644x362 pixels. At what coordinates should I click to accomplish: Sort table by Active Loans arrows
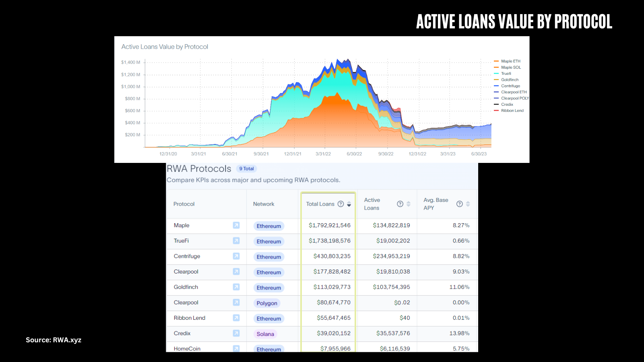(409, 204)
